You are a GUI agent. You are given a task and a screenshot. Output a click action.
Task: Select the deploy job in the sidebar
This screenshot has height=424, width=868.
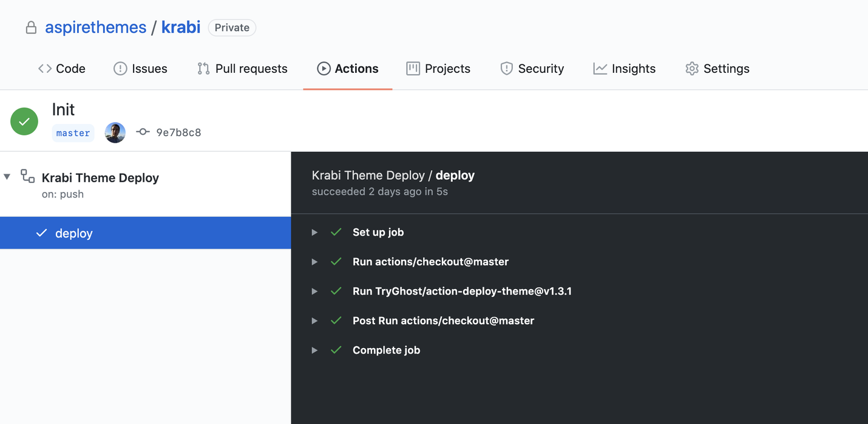point(73,233)
